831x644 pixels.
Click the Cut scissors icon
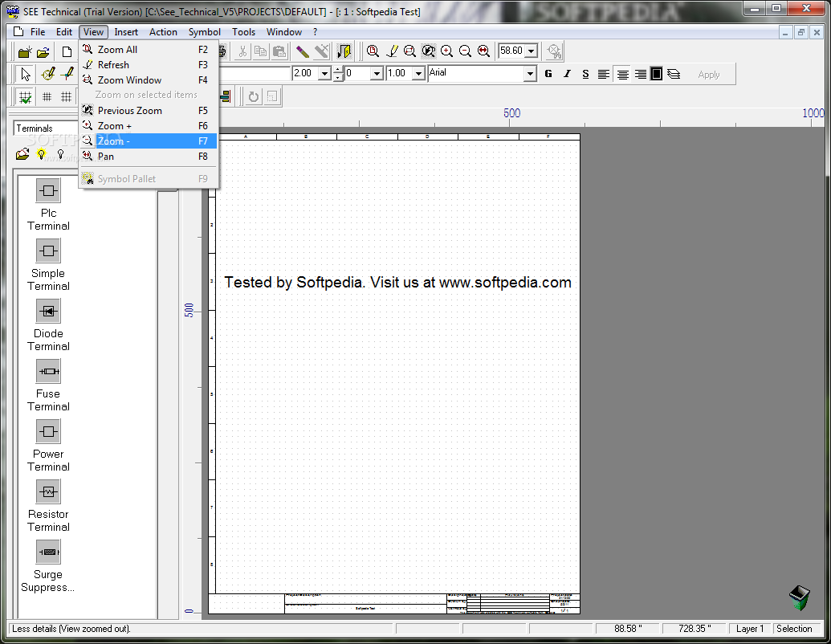click(x=242, y=51)
